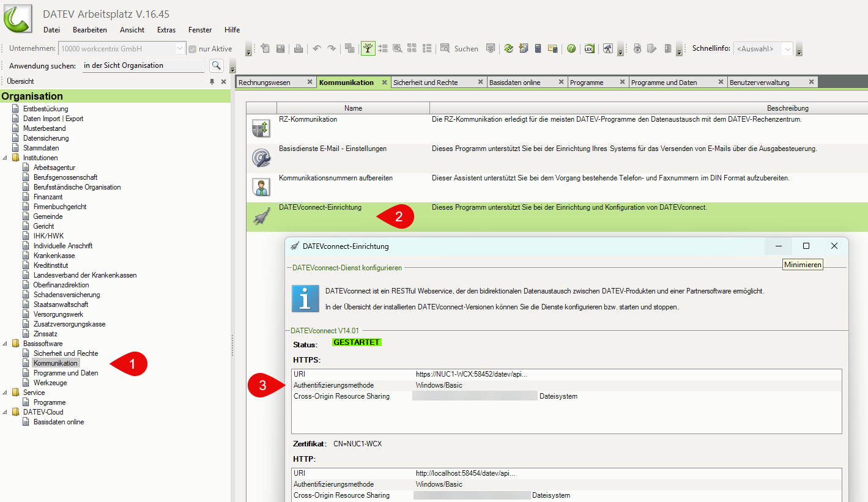Select Werkzeuge in the tree
Image resolution: width=868 pixels, height=502 pixels.
point(50,383)
